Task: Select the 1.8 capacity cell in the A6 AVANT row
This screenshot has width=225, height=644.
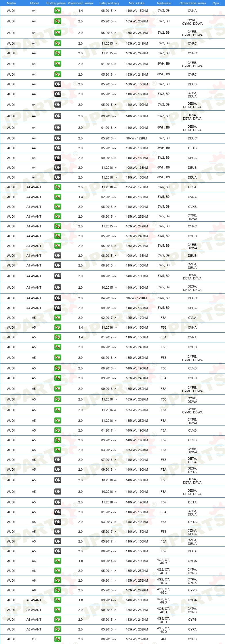Action: pyautogui.click(x=81, y=600)
